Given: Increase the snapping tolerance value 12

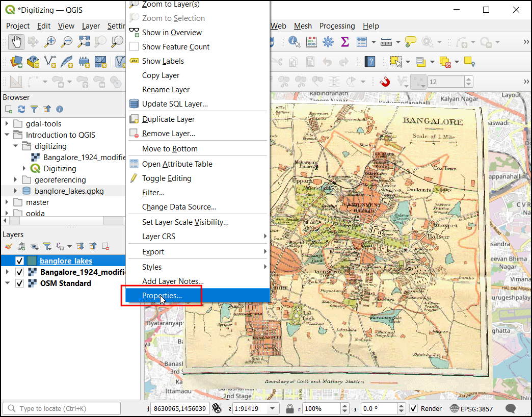Looking at the screenshot, I should (x=468, y=79).
